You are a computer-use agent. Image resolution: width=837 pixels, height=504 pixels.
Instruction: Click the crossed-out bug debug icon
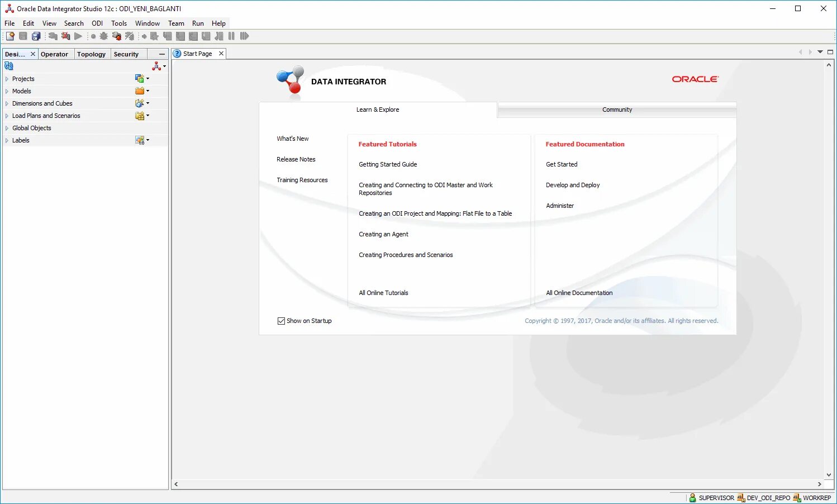click(x=130, y=36)
